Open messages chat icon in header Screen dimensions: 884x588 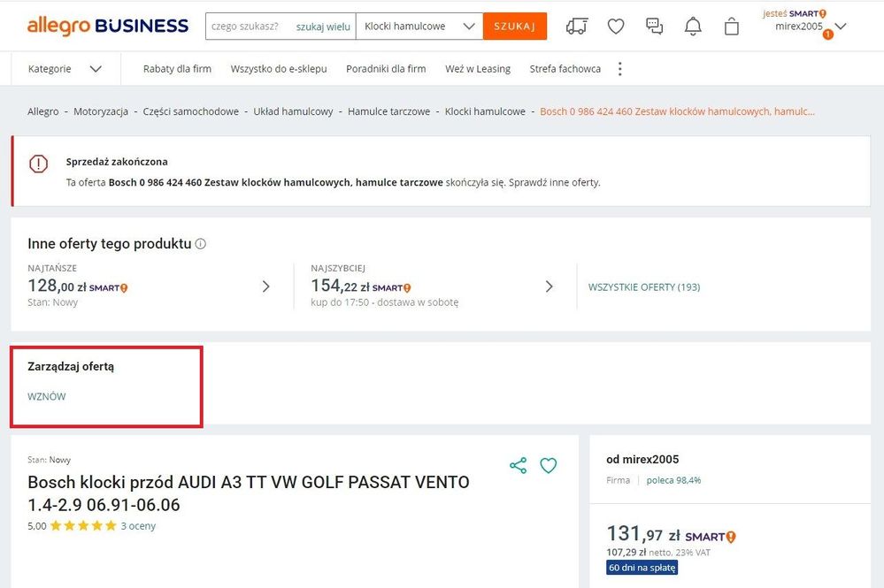click(x=654, y=27)
